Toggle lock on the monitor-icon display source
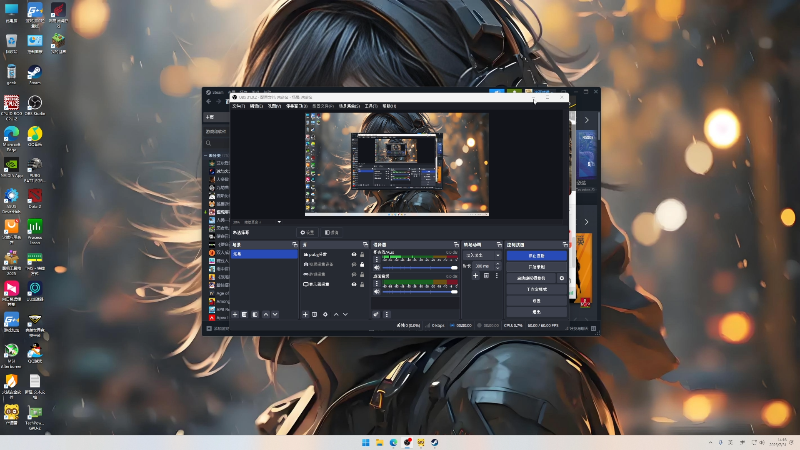This screenshot has height=450, width=800. [x=362, y=284]
